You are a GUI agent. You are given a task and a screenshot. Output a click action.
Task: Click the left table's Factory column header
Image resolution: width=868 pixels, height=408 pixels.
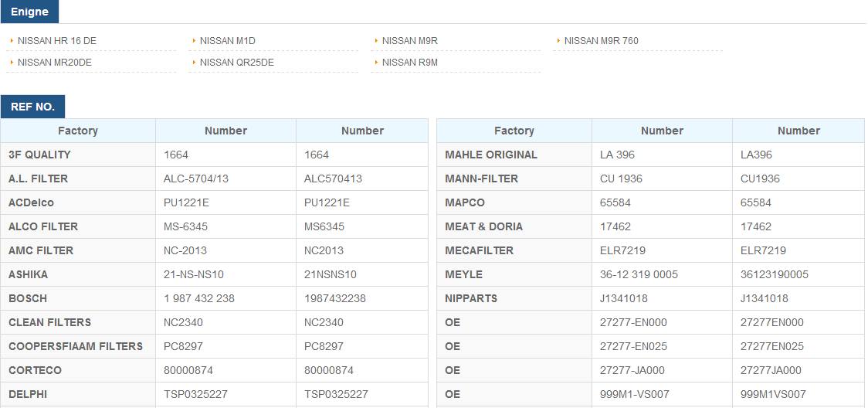78,131
